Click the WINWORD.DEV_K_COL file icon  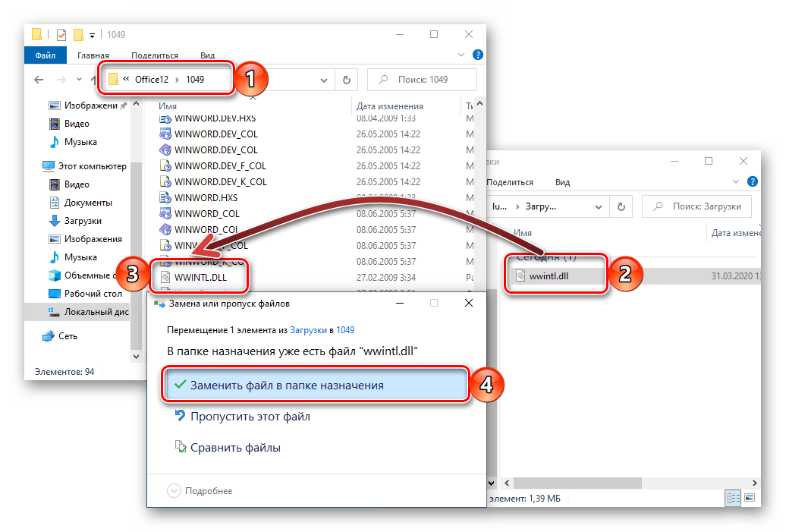[x=165, y=181]
